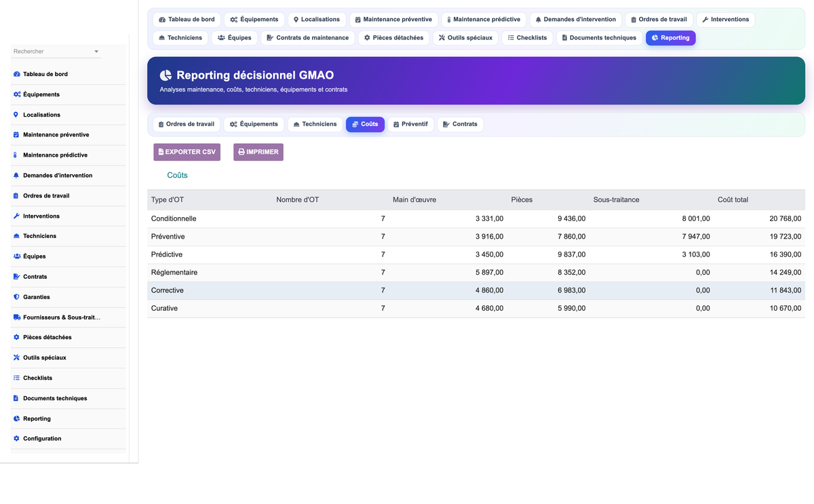Open the top Équipes navigation tab
The image size is (814, 504).
click(235, 38)
